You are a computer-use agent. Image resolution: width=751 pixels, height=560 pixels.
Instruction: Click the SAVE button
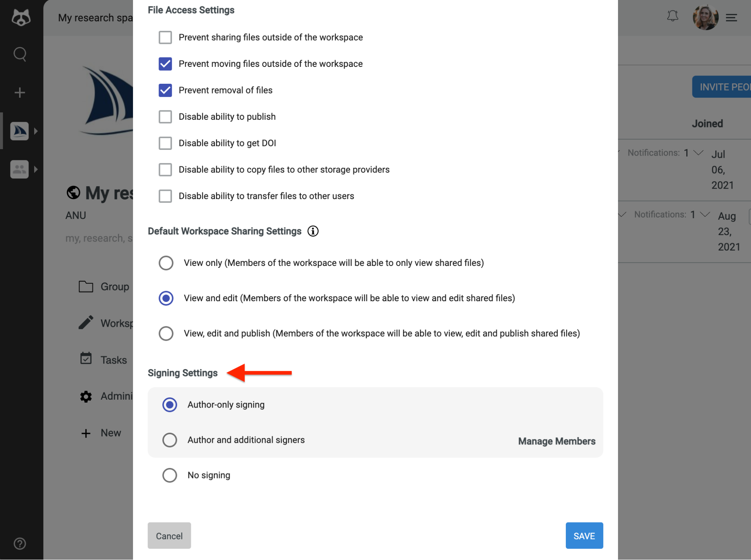pos(584,536)
